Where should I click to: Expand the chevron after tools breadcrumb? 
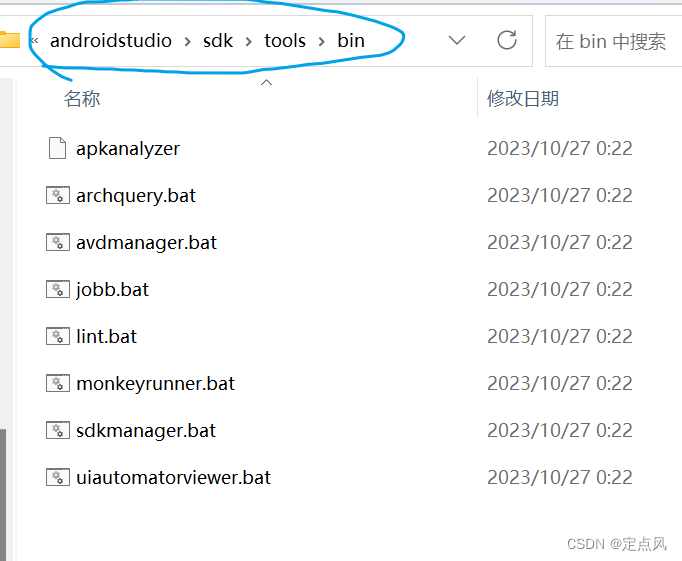321,42
